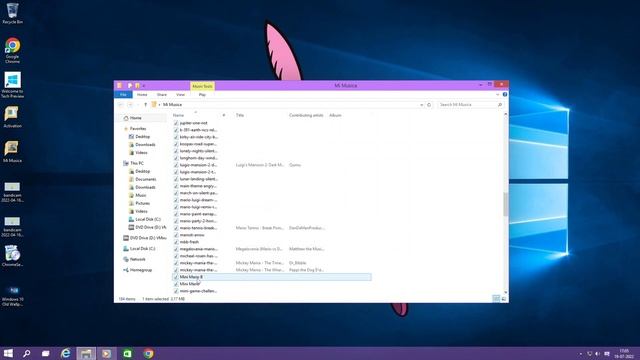Select the lunar-landing-silent file
Screen dimensions: 640x360
click(198, 179)
